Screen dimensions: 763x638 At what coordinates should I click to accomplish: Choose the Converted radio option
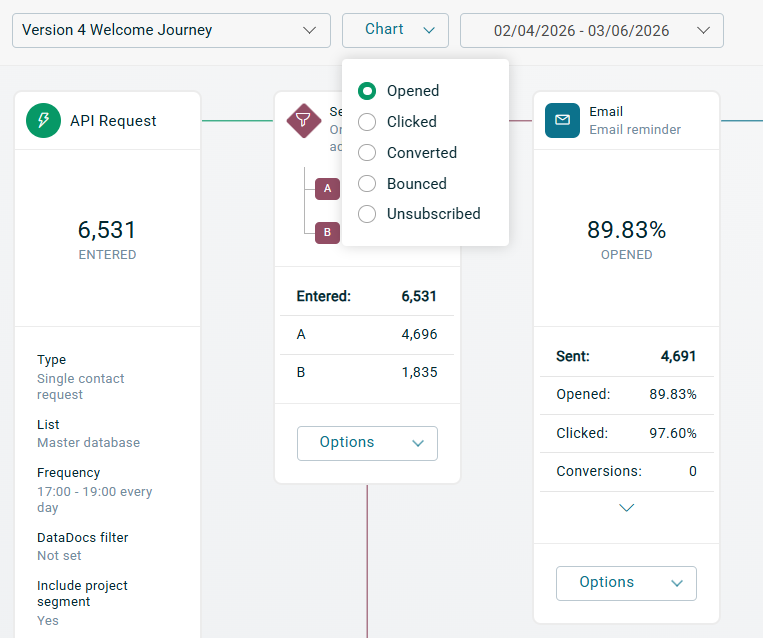tap(367, 153)
